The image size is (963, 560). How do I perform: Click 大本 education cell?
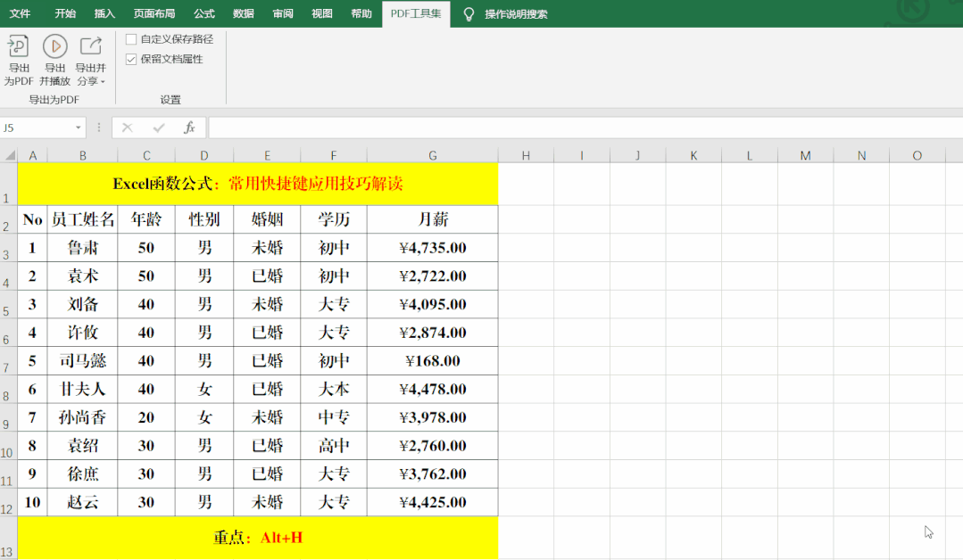(x=334, y=390)
